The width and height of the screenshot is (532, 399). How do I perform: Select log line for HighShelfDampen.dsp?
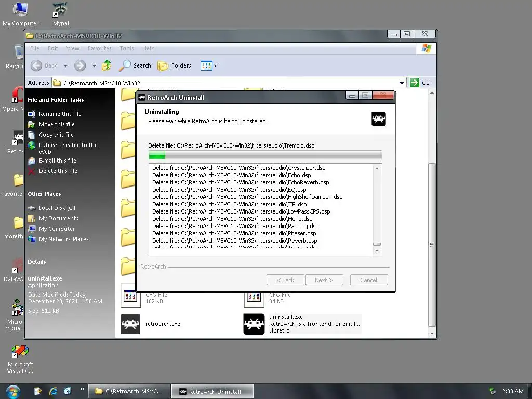(x=247, y=197)
